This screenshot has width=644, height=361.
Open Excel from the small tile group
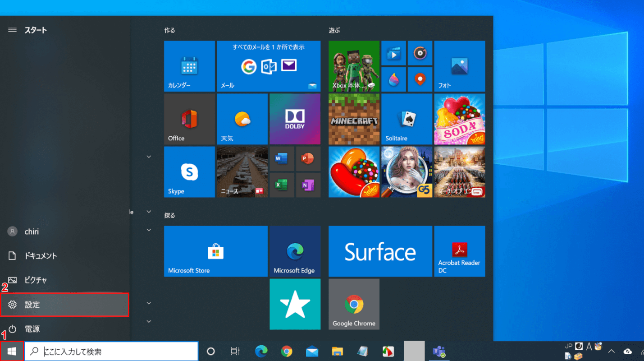point(282,185)
